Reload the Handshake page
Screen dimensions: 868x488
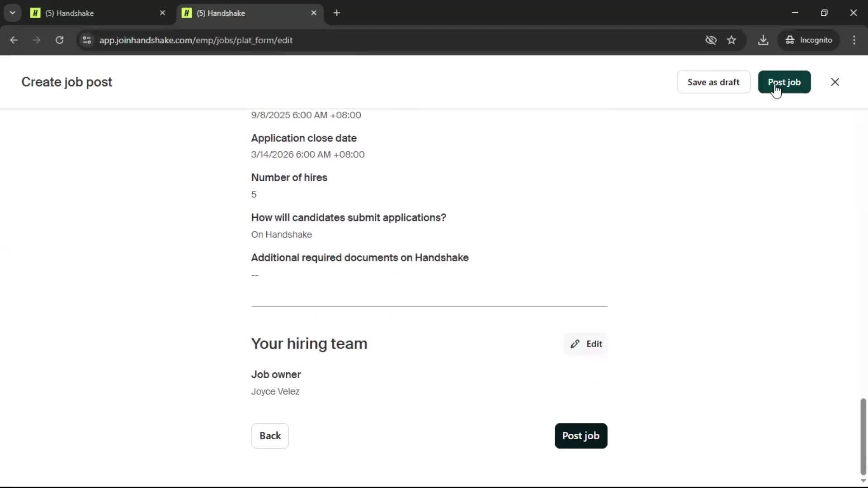click(x=60, y=40)
